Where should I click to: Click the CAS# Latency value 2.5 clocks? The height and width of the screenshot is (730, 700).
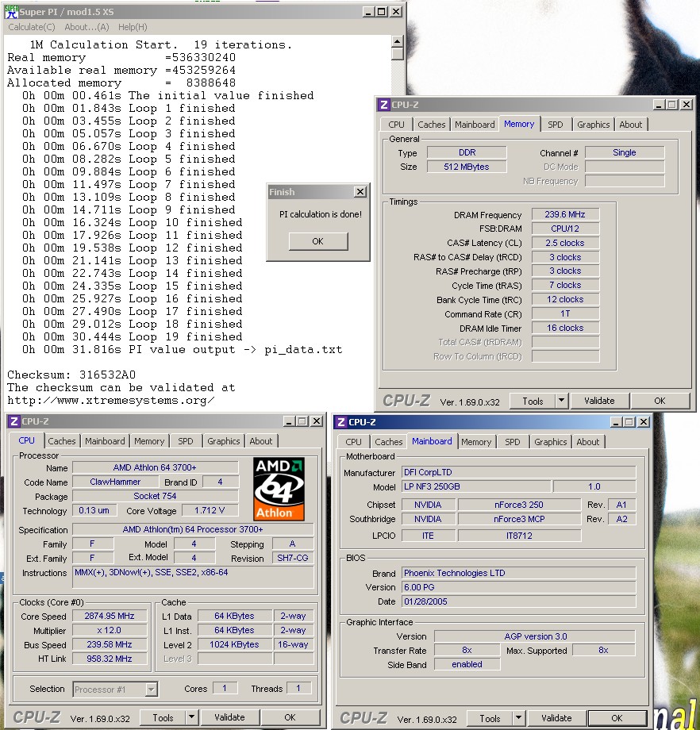pos(565,243)
